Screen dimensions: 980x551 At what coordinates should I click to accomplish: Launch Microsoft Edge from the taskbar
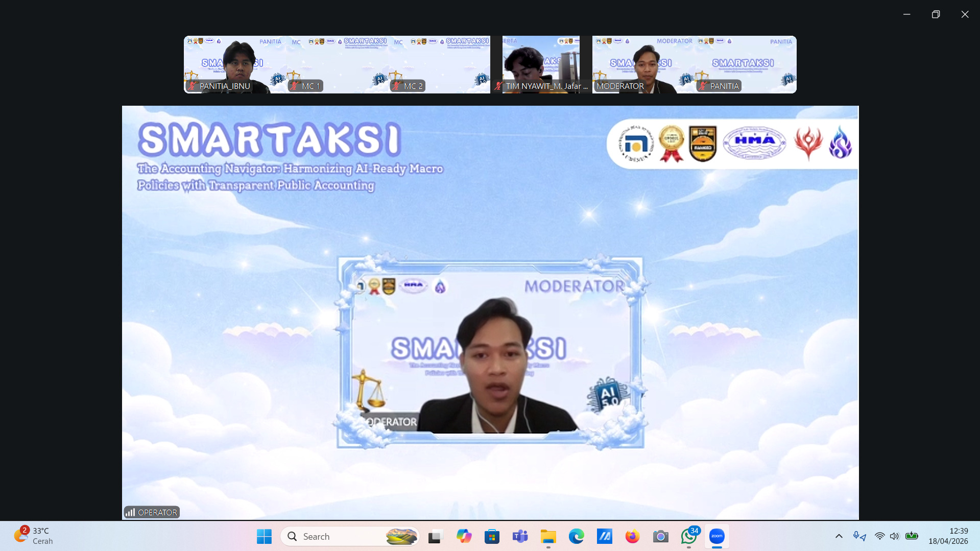pyautogui.click(x=576, y=536)
